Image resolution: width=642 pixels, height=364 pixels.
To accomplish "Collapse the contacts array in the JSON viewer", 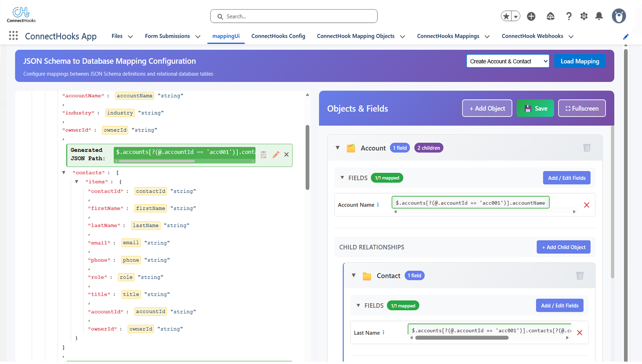I will coord(64,172).
